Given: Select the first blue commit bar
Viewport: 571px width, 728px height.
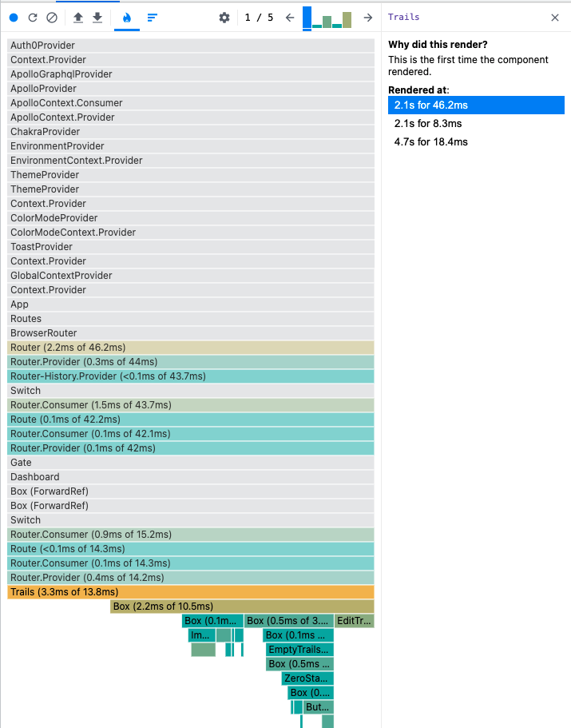Looking at the screenshot, I should (x=307, y=18).
